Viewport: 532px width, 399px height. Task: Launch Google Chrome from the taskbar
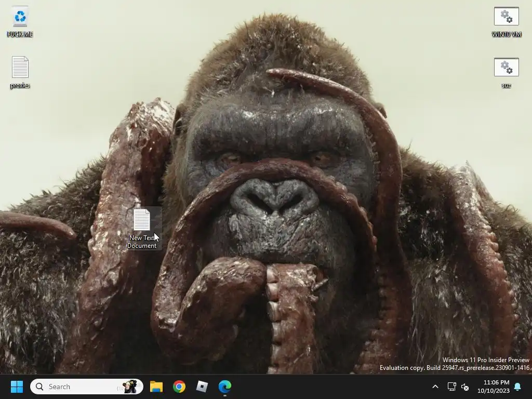pyautogui.click(x=179, y=387)
